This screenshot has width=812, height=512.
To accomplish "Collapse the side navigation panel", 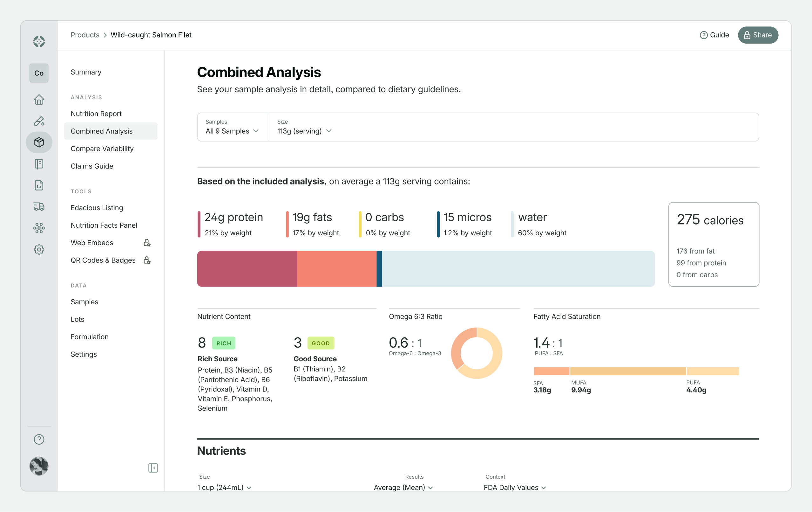I will click(x=153, y=468).
